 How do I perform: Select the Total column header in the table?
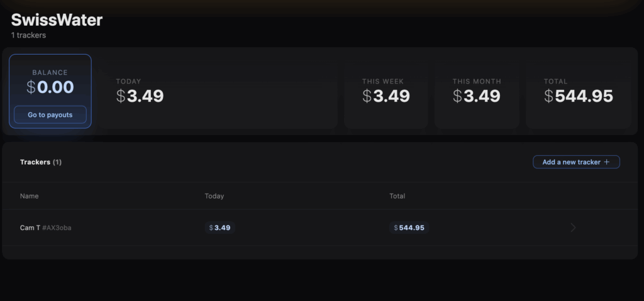point(397,196)
